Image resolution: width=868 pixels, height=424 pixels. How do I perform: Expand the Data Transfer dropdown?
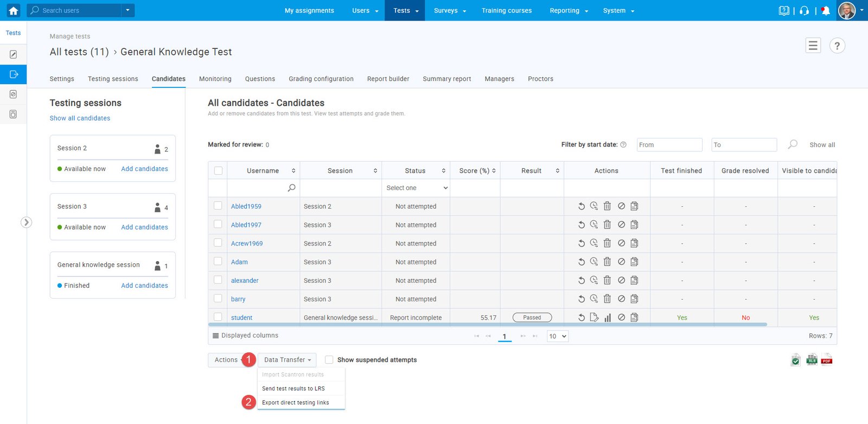tap(287, 360)
